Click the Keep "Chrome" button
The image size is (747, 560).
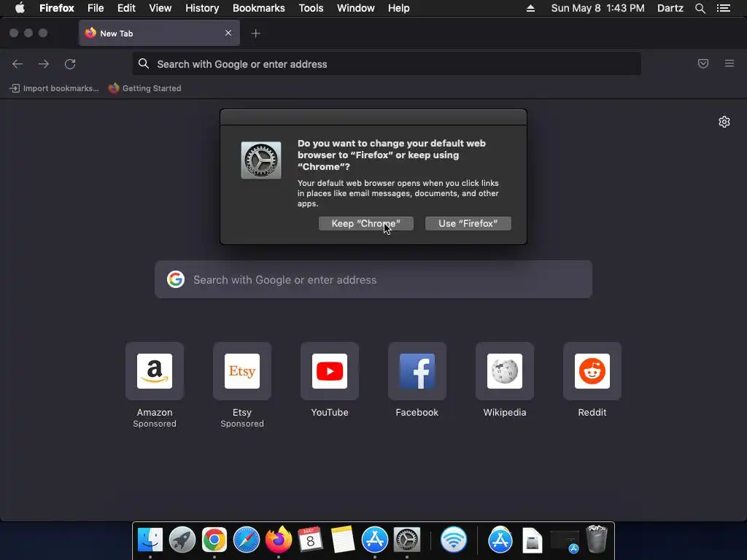(x=366, y=223)
